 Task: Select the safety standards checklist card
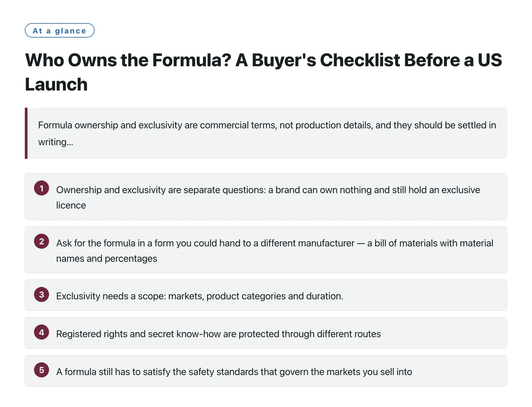coord(266,371)
